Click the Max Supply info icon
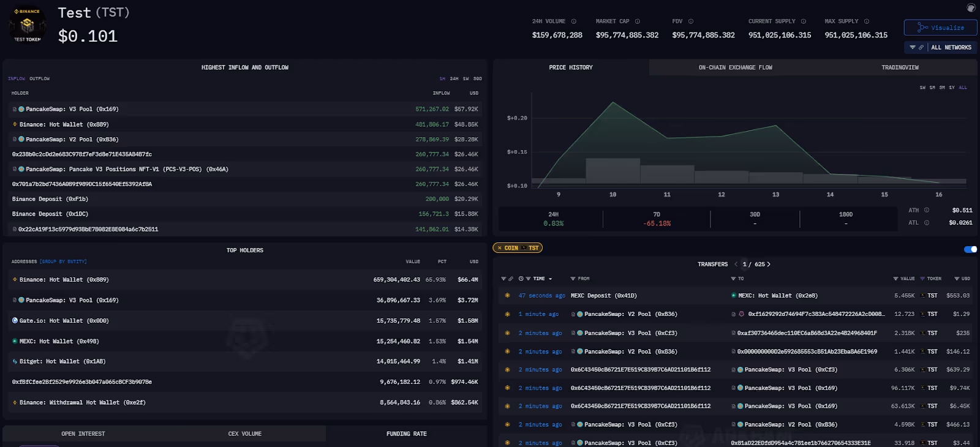 pos(867,21)
